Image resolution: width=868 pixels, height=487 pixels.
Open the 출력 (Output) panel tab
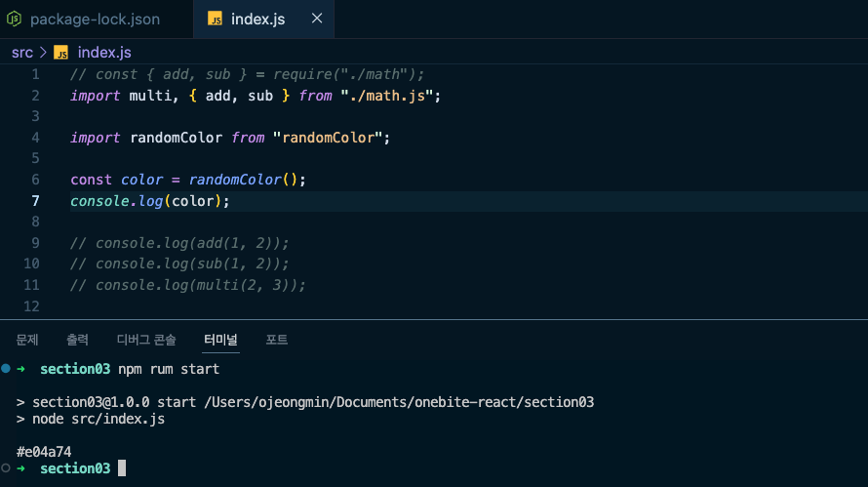coord(77,340)
